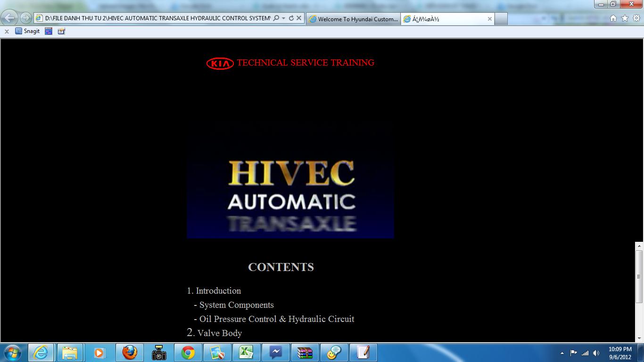Open a new blank tab
The image size is (644, 362).
501,19
